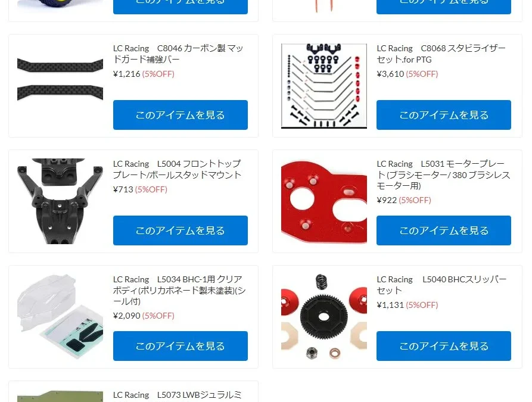Open the green L5073 LWB product image
532x402 pixels.
point(60,396)
